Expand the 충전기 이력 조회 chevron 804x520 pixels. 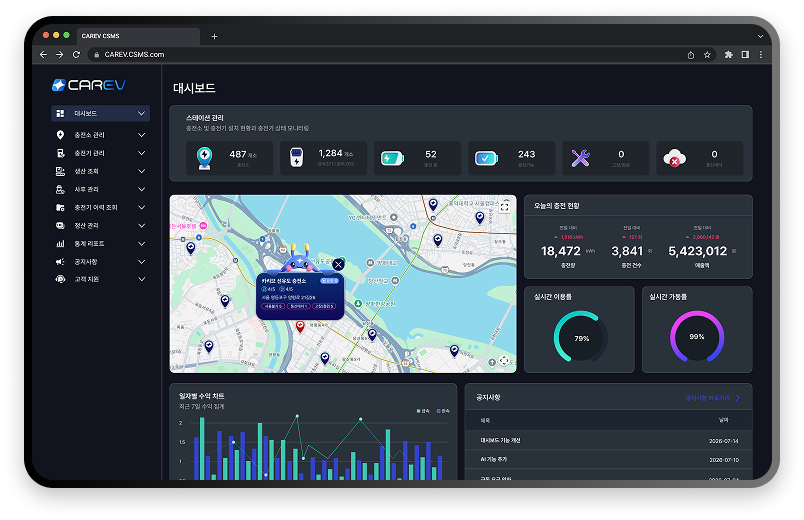point(142,207)
